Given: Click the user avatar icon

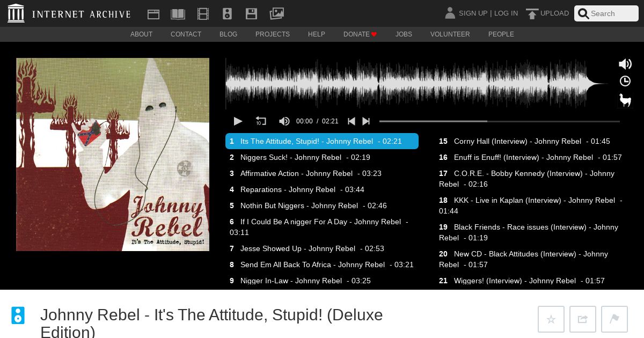Looking at the screenshot, I should coord(450,13).
